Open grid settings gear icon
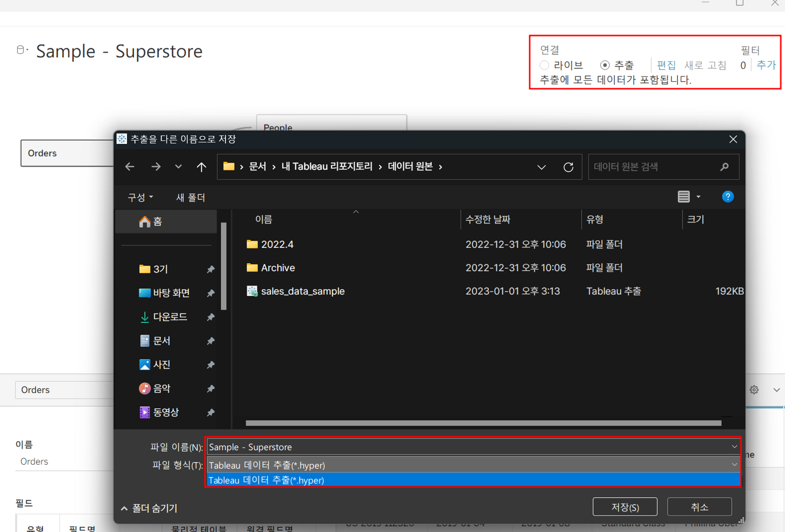 pos(754,390)
